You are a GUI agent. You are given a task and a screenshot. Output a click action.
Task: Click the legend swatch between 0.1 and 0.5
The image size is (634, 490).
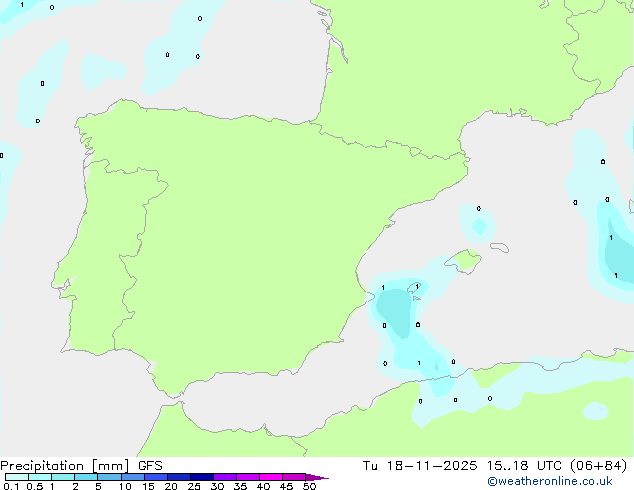coord(17,477)
